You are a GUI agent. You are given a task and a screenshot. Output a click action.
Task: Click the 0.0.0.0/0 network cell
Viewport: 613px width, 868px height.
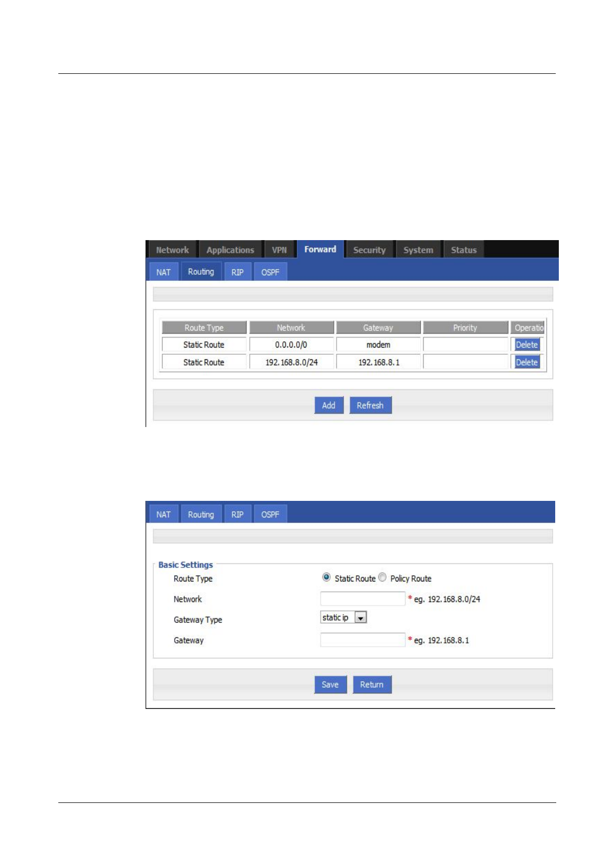[x=292, y=344]
